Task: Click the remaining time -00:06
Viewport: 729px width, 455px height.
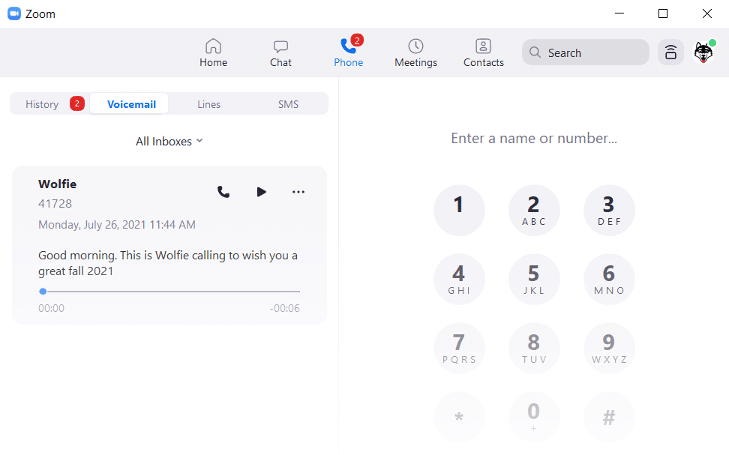Action: [285, 308]
